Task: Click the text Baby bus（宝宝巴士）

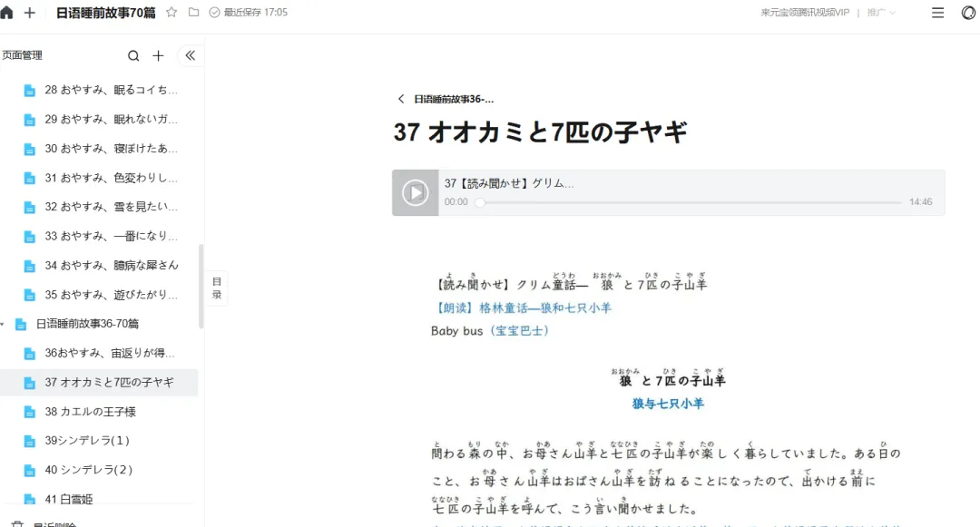Action: click(x=491, y=331)
